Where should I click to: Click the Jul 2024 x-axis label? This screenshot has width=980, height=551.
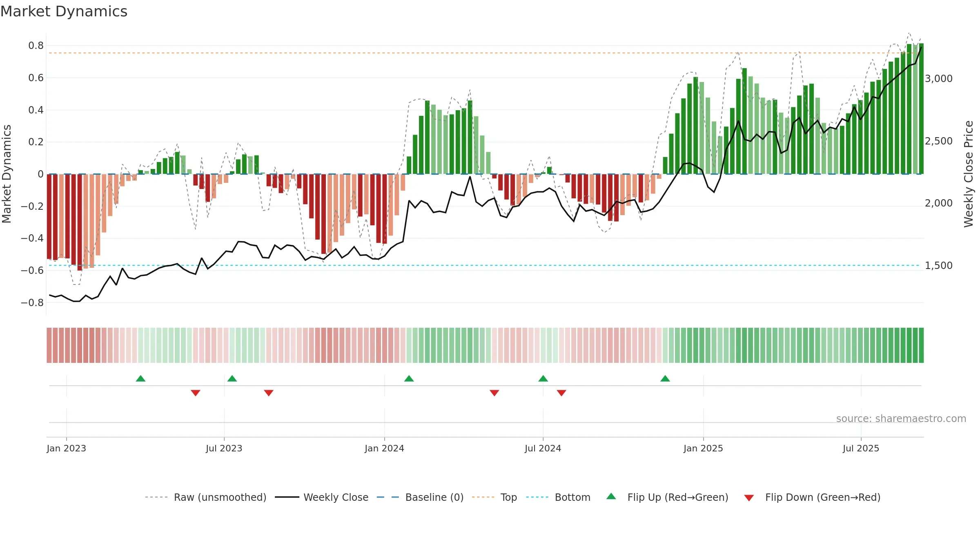[543, 448]
